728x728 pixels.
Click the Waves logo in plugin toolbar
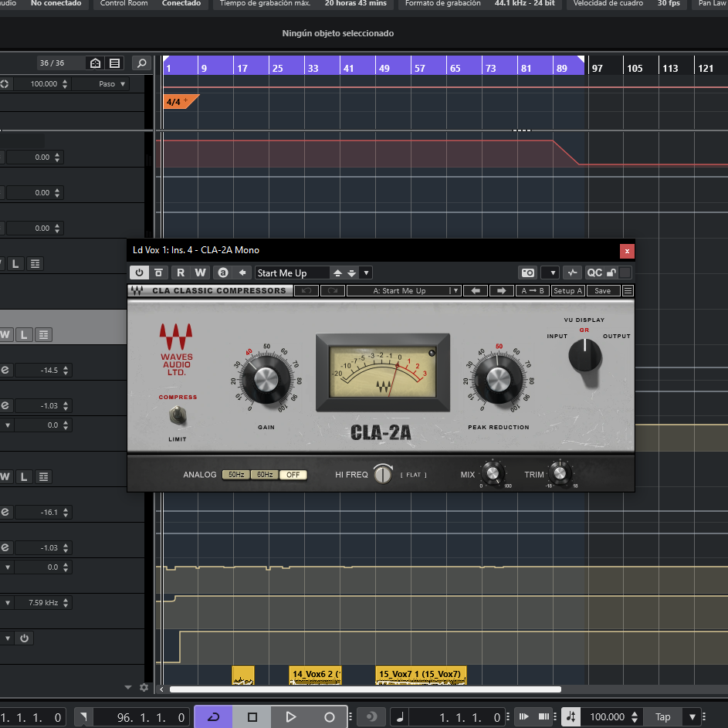point(137,290)
